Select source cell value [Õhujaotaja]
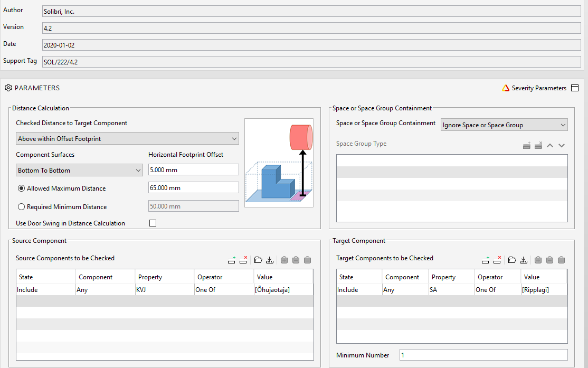This screenshot has height=368, width=588. [283, 290]
